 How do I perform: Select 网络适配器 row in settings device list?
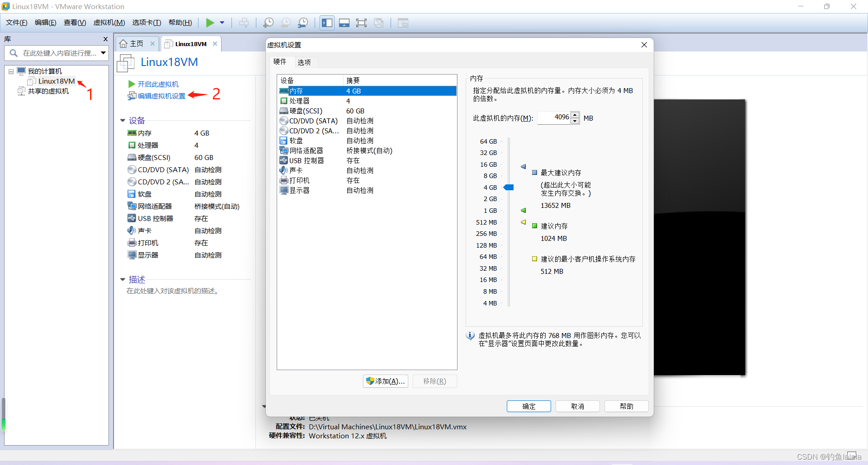tap(367, 150)
